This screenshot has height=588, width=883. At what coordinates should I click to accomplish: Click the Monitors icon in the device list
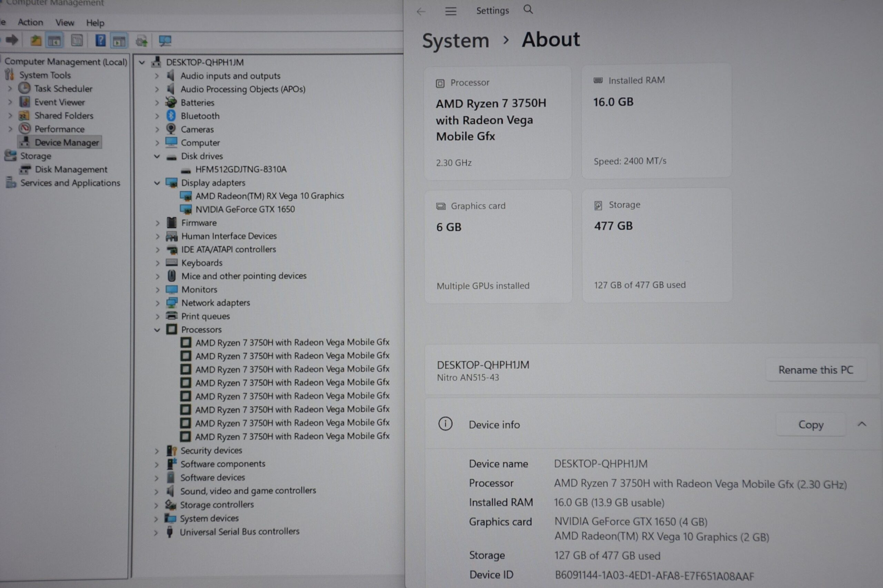point(171,289)
